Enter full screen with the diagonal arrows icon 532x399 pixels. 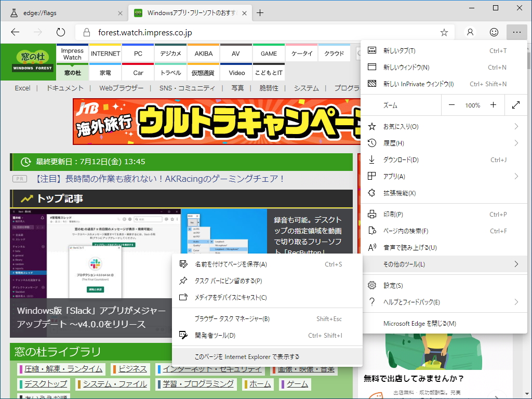[516, 105]
